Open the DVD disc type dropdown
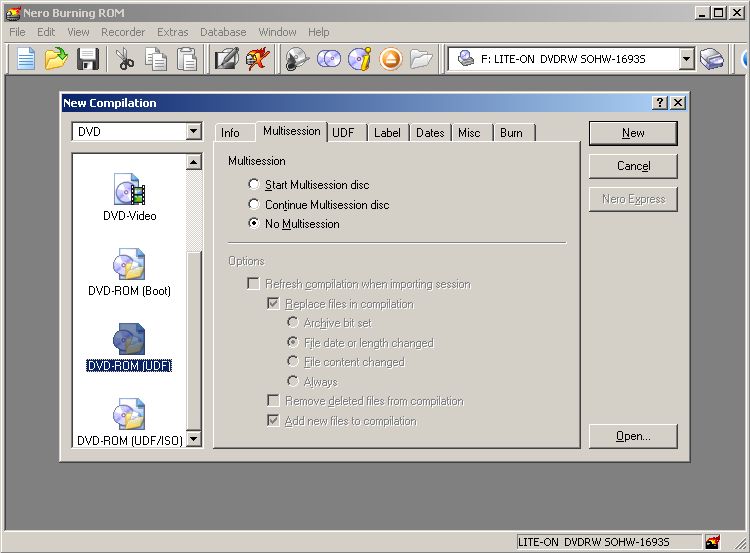This screenshot has width=750, height=553. tap(194, 132)
